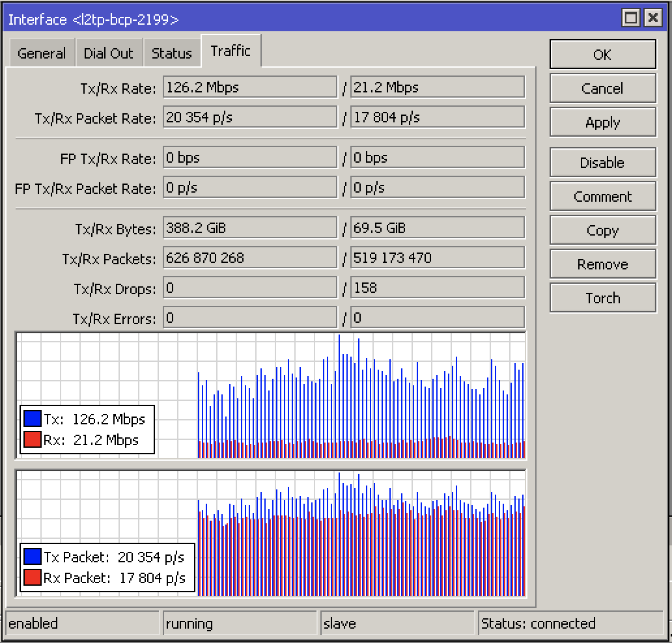
Task: Click the Tx Packets field showing 626 870 268
Action: click(x=249, y=258)
